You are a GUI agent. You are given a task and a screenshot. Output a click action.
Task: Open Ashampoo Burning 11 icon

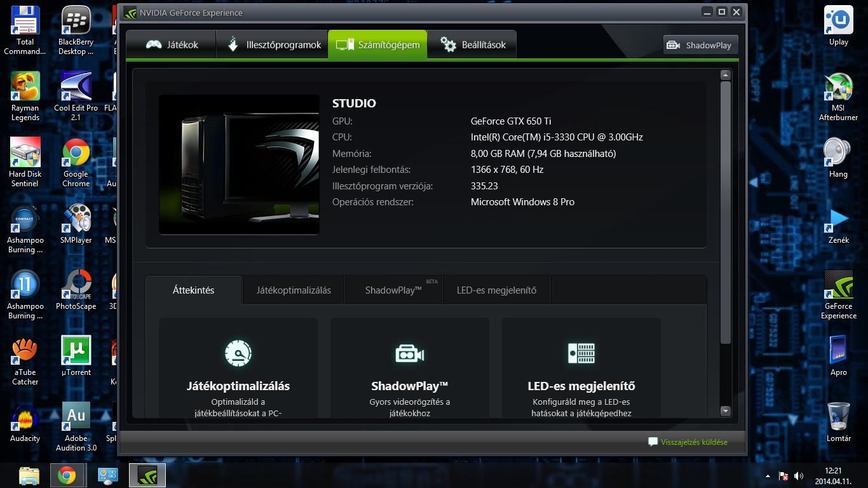25,295
